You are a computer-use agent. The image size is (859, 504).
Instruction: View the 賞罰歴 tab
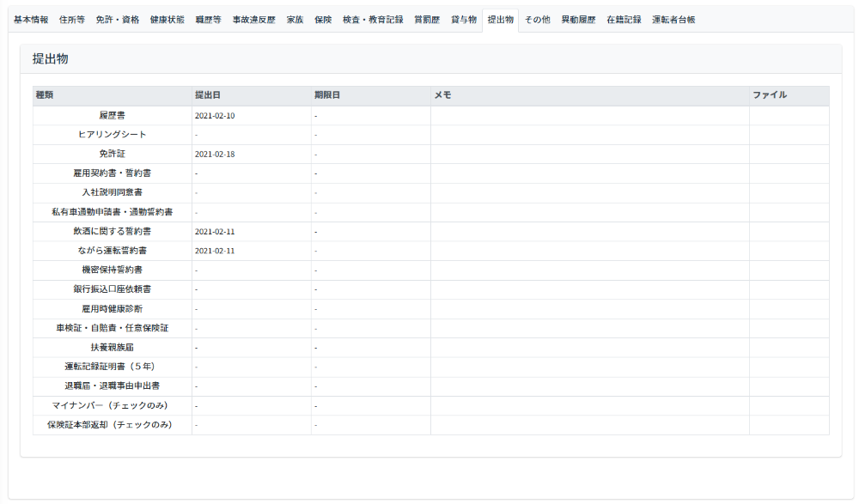(427, 20)
